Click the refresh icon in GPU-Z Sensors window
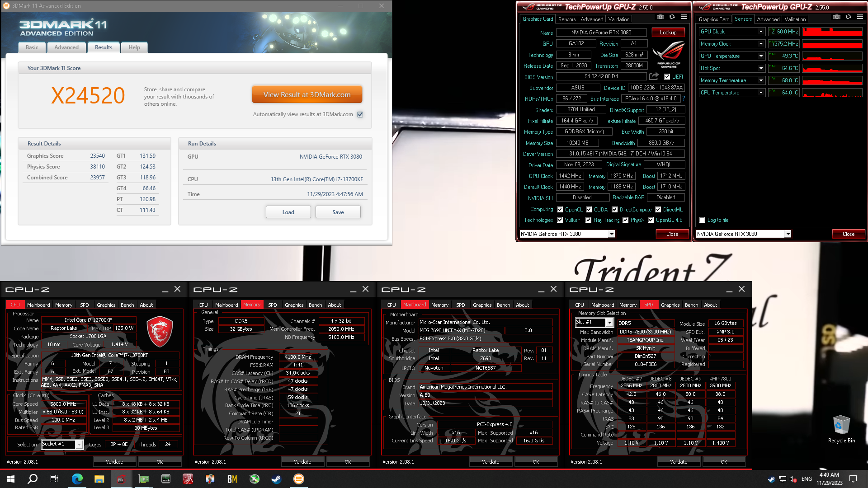Viewport: 868px width, 488px height. (848, 17)
